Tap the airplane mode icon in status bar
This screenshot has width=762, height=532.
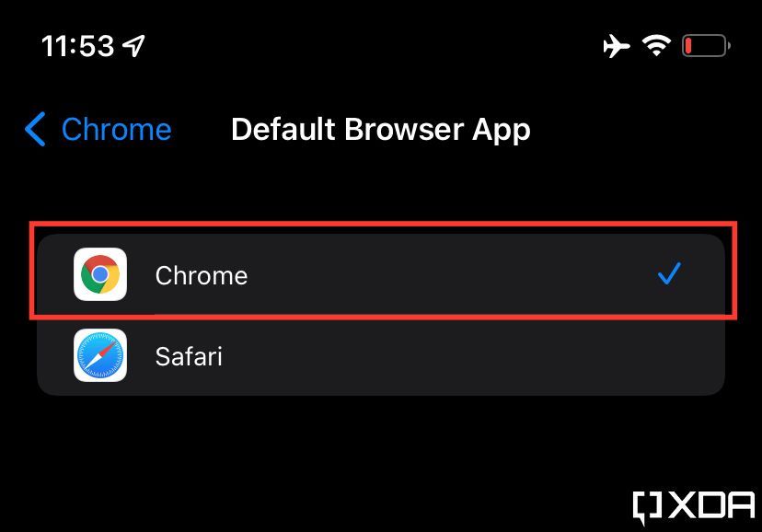pos(618,44)
